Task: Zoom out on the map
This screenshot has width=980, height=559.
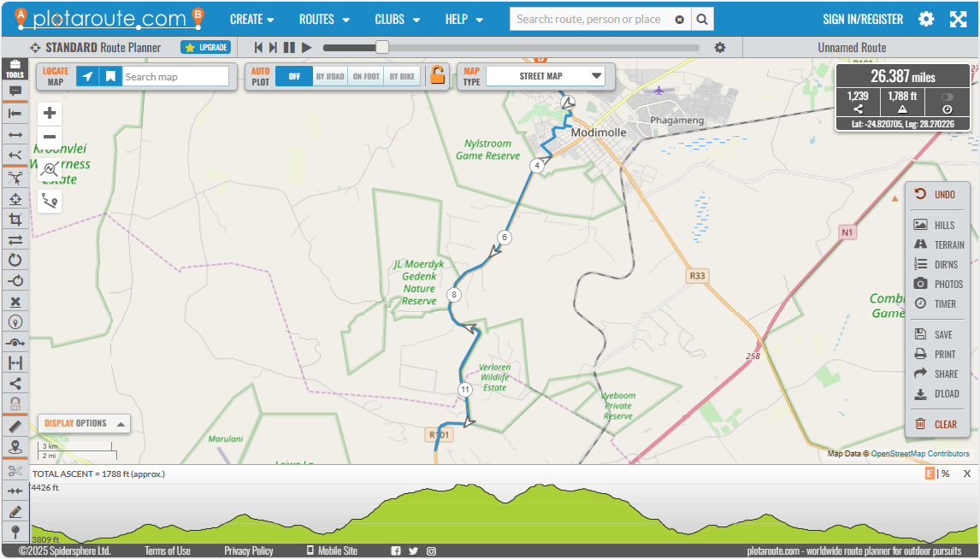Action: (x=50, y=137)
